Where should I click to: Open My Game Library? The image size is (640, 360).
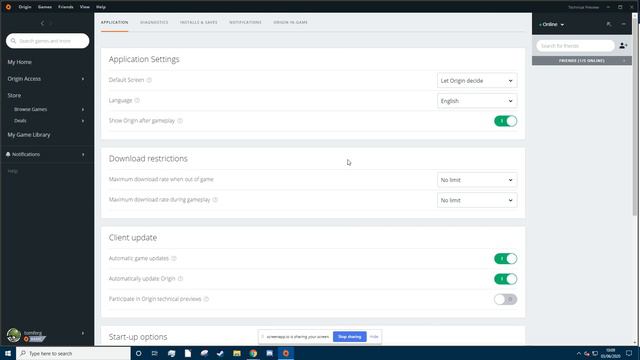[29, 135]
